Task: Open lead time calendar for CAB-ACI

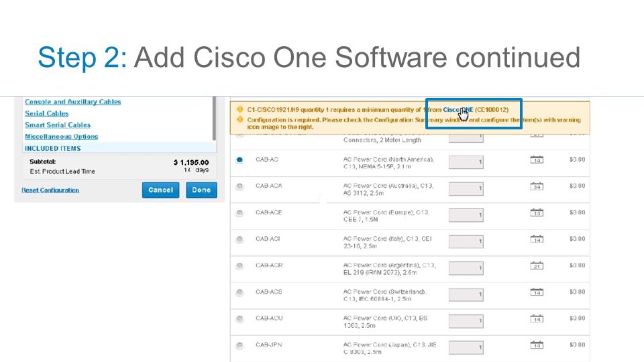Action: point(537,239)
